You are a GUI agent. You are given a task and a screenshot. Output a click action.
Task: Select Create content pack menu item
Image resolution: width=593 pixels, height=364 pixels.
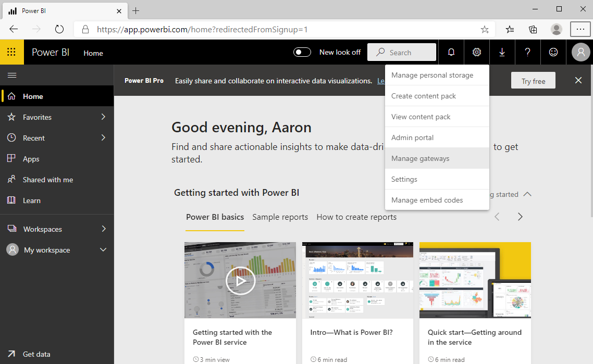click(437, 96)
